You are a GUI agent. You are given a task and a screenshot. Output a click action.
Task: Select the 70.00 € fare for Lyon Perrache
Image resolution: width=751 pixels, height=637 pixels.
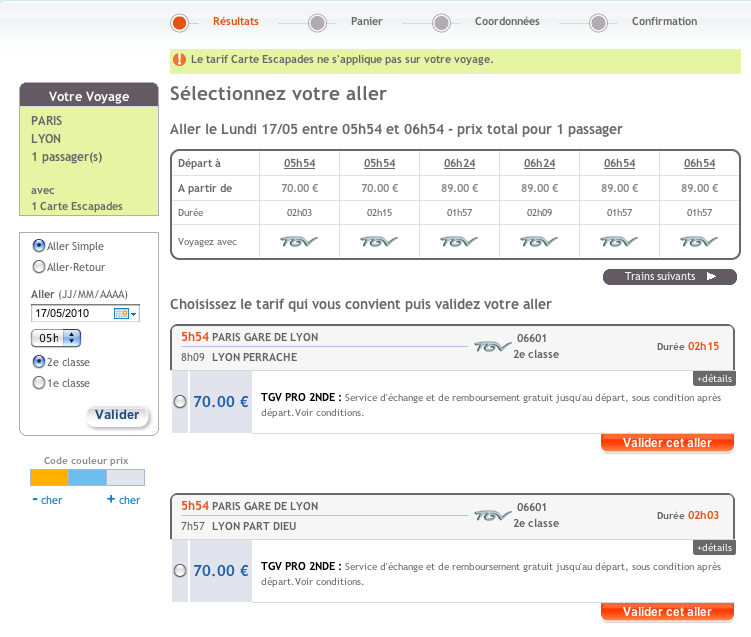(180, 402)
